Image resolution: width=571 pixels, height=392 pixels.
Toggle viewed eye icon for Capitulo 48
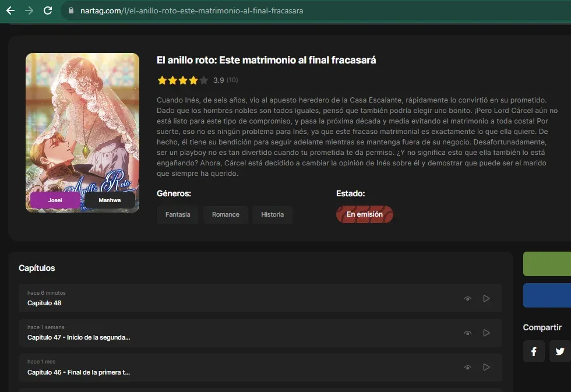[x=467, y=299]
